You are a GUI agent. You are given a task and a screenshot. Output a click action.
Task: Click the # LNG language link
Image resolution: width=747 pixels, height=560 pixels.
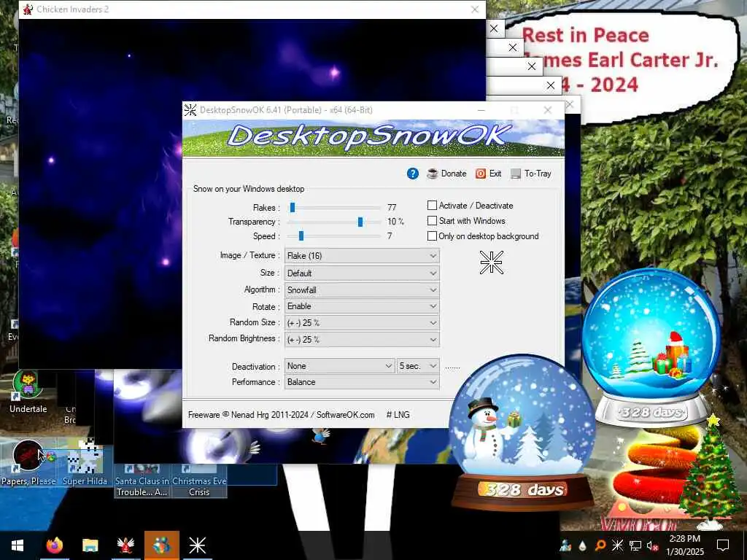pos(398,415)
